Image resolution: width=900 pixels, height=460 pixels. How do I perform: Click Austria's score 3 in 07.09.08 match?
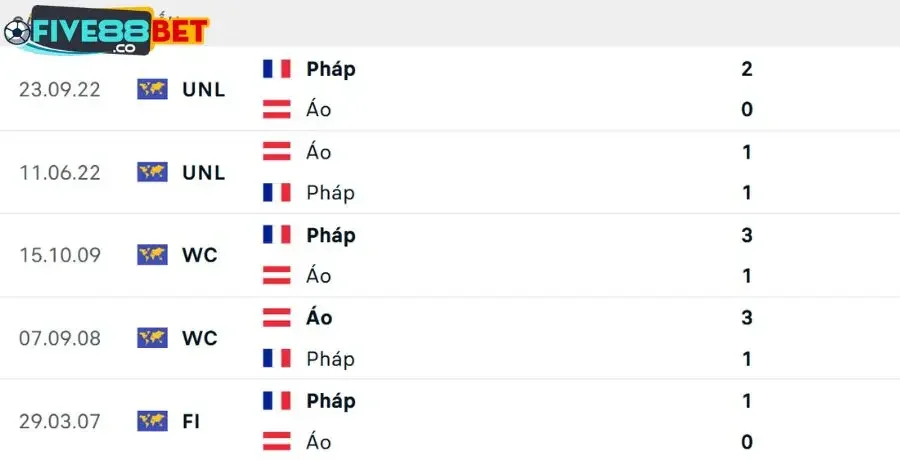[x=747, y=318]
